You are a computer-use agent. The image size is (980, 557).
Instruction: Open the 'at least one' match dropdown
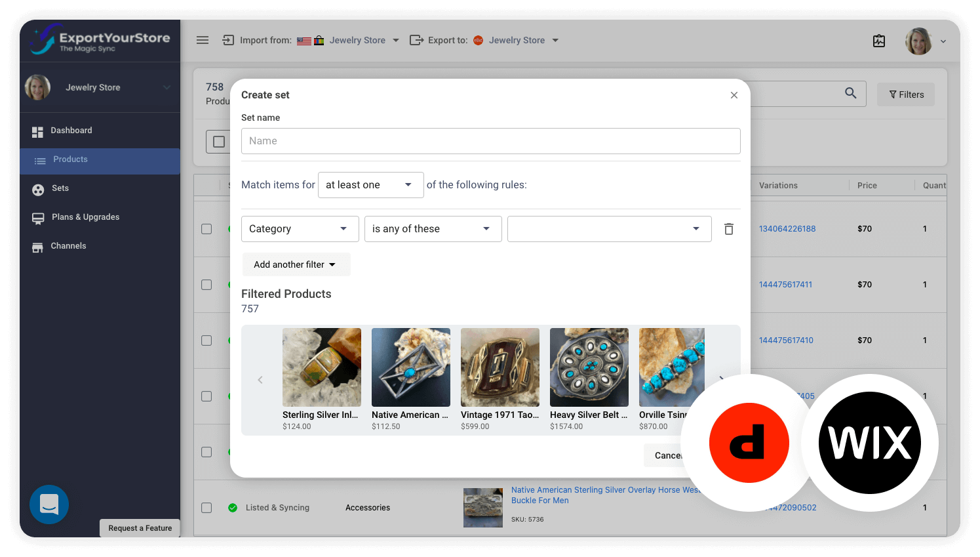click(x=370, y=184)
